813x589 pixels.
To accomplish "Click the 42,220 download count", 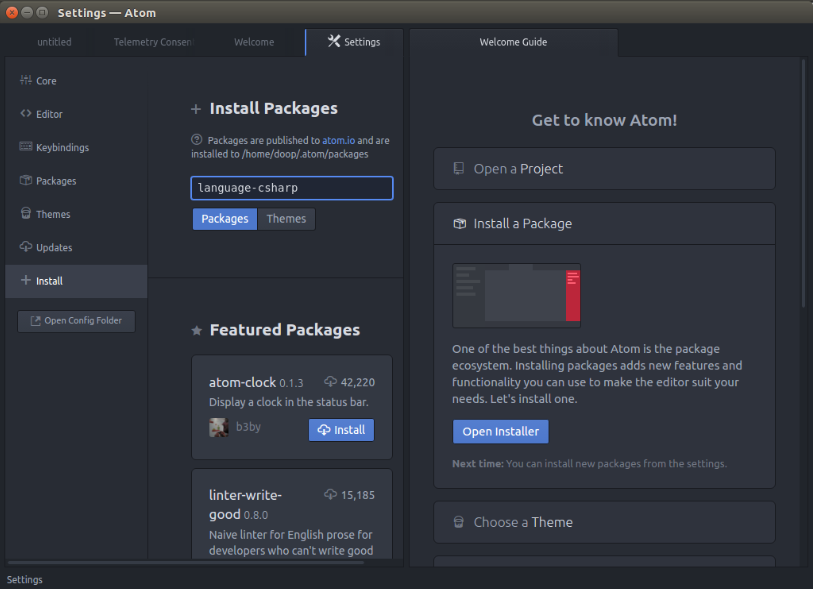I will click(358, 382).
